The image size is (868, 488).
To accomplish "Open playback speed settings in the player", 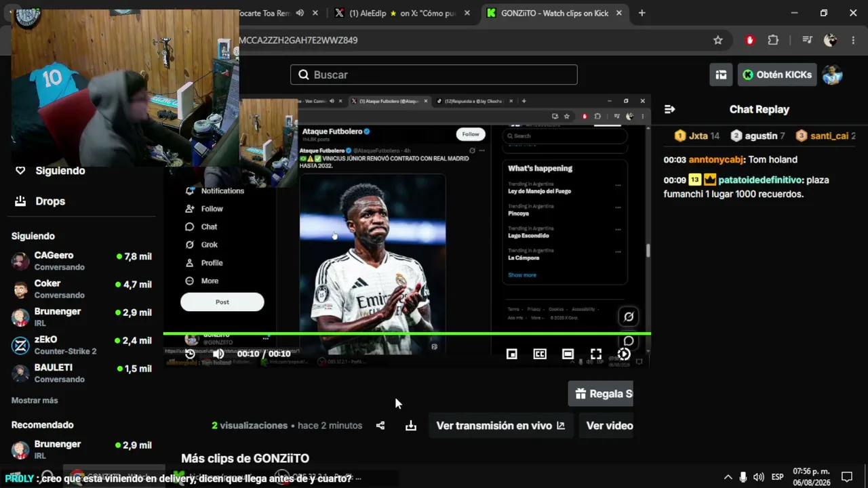I will [x=624, y=354].
